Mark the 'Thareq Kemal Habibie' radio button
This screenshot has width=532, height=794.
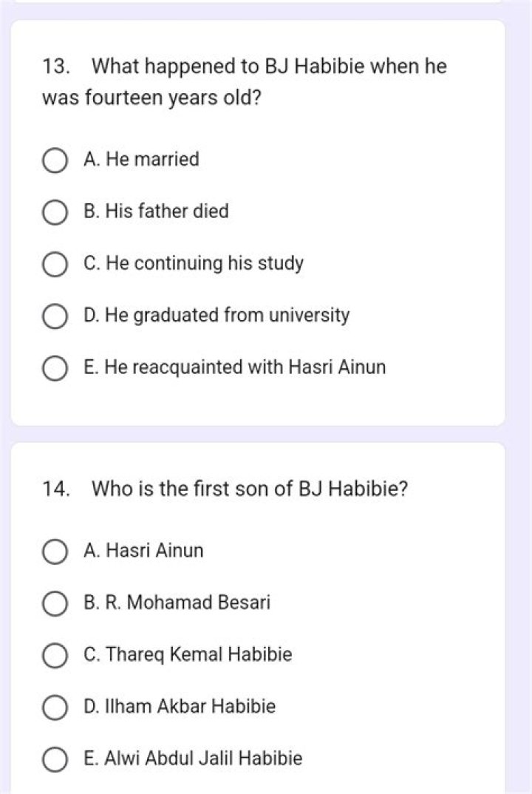click(55, 656)
